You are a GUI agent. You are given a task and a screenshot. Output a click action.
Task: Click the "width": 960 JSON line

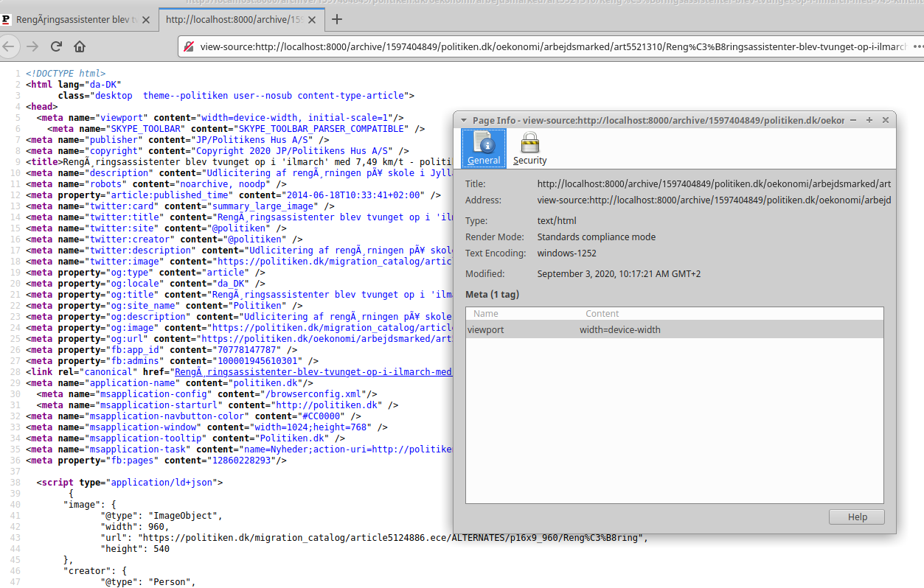[x=135, y=526]
